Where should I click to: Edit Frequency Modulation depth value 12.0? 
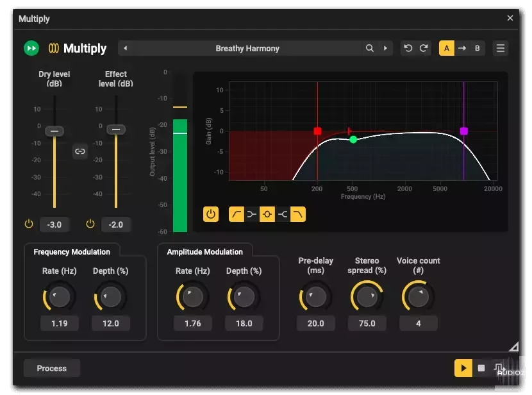(111, 323)
